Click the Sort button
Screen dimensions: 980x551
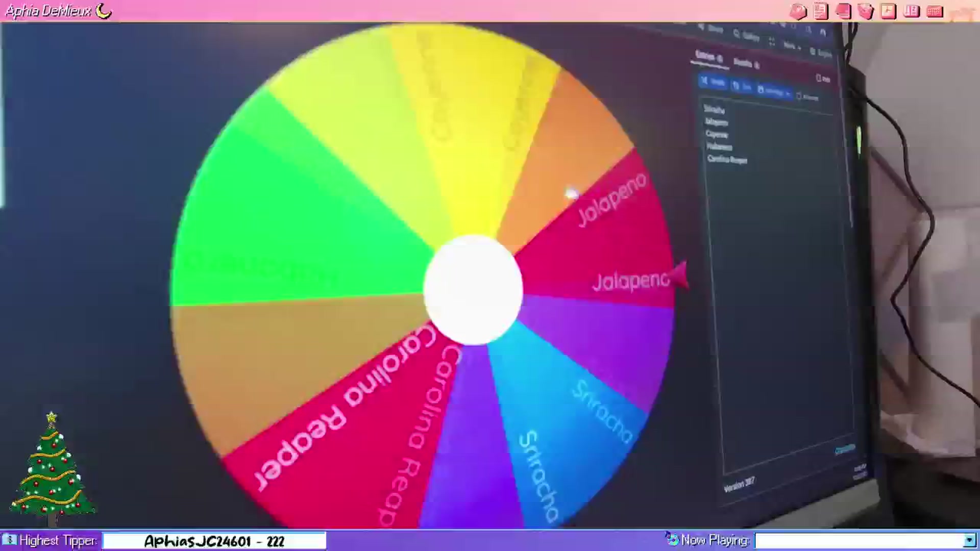[x=742, y=86]
